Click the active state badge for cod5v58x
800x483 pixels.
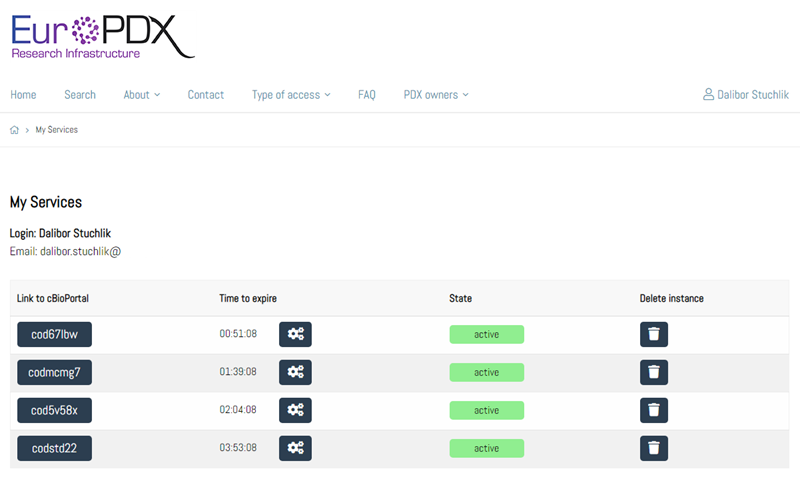coord(486,410)
